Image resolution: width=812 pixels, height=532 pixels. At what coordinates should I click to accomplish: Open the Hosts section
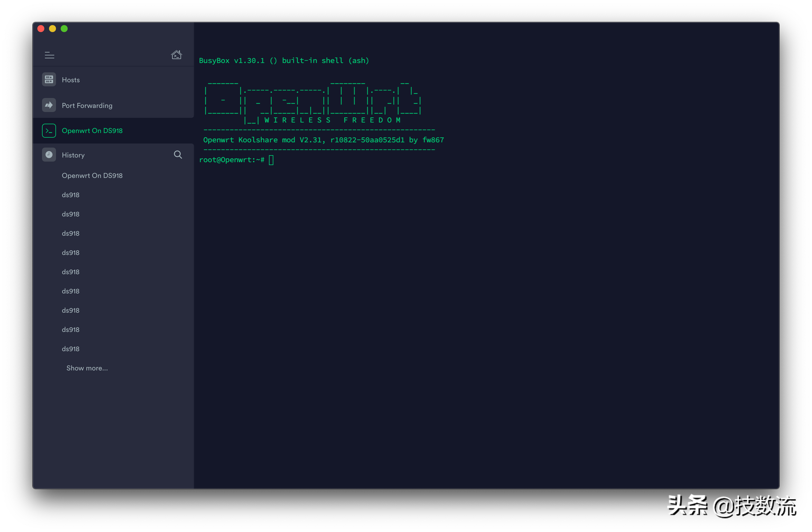point(71,80)
